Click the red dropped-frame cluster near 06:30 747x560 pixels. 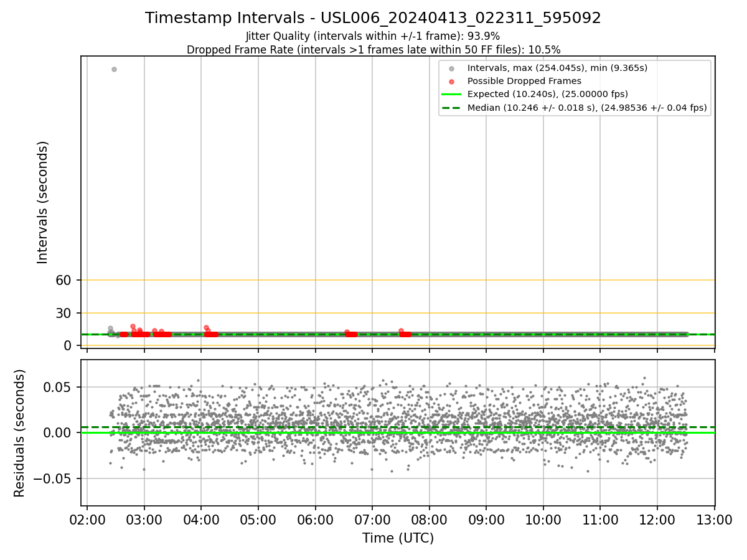351,334
